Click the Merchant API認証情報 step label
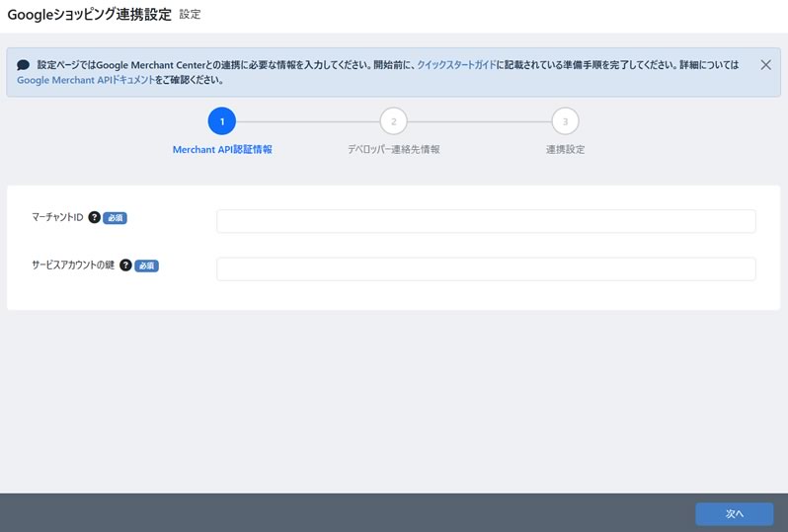This screenshot has height=532, width=788. [x=222, y=149]
